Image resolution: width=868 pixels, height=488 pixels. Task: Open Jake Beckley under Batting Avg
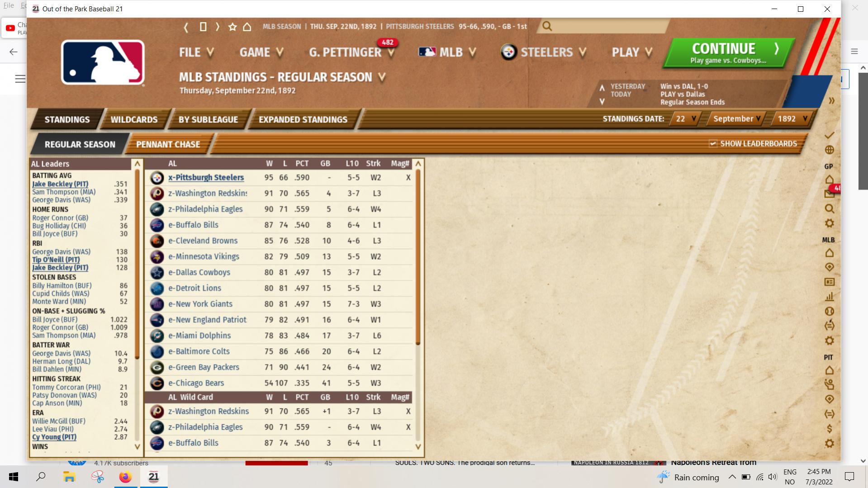(60, 184)
